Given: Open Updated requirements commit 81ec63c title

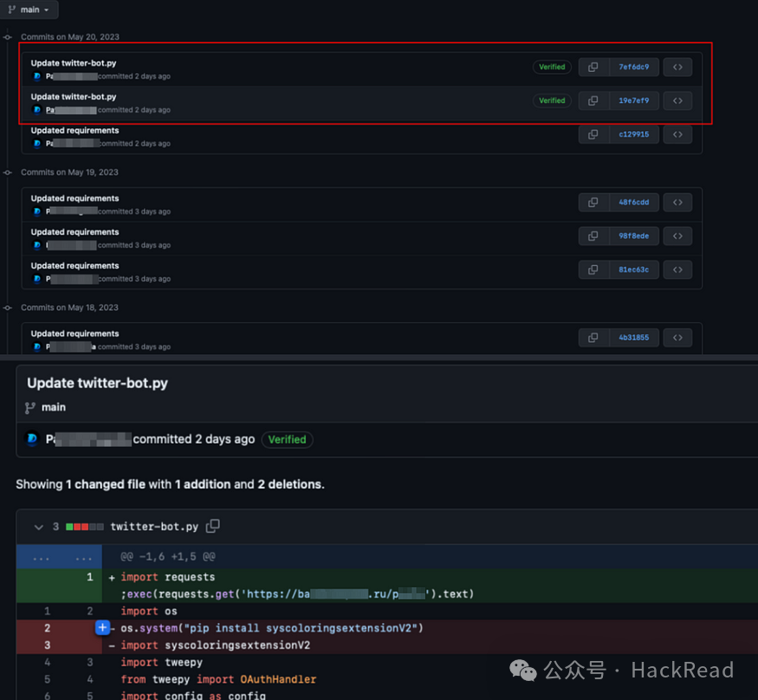Looking at the screenshot, I should coord(75,266).
